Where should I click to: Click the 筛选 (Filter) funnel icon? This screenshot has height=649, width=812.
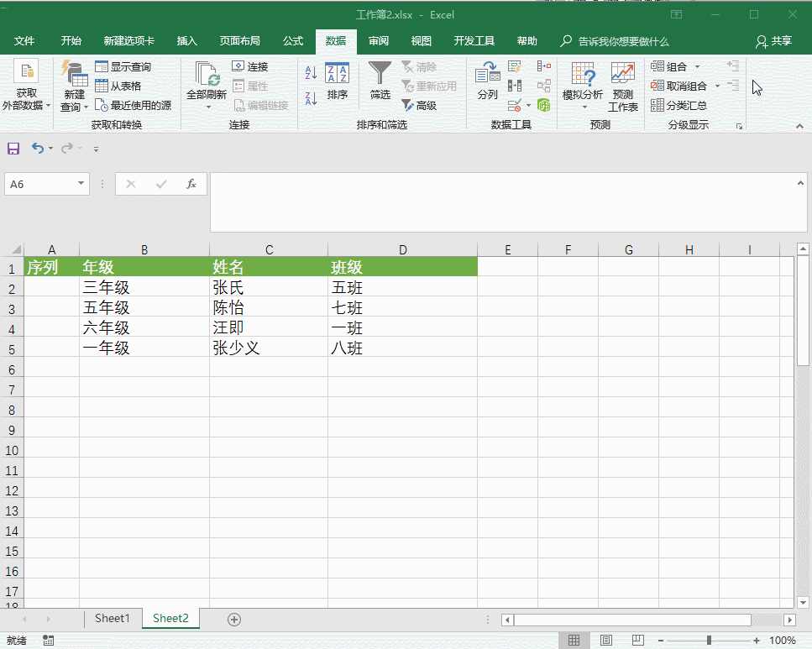[x=380, y=74]
